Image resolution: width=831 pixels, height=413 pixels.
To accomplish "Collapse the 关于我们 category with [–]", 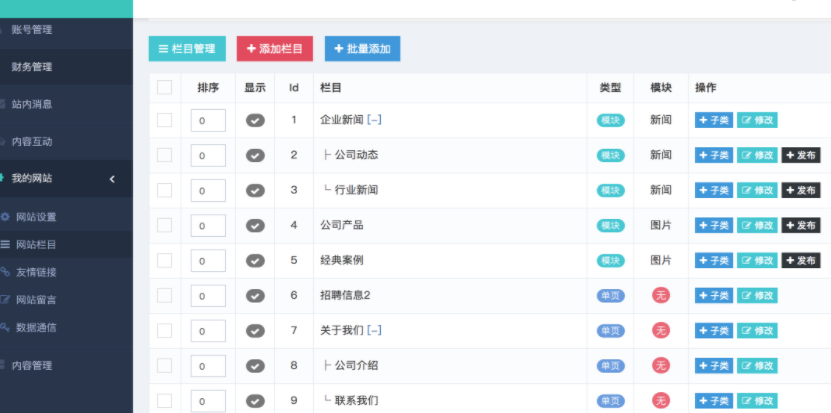I will [374, 330].
